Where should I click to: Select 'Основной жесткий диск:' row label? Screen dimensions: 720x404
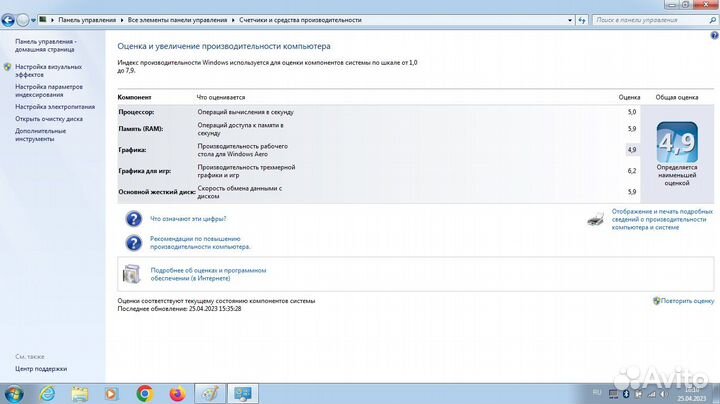coord(157,192)
